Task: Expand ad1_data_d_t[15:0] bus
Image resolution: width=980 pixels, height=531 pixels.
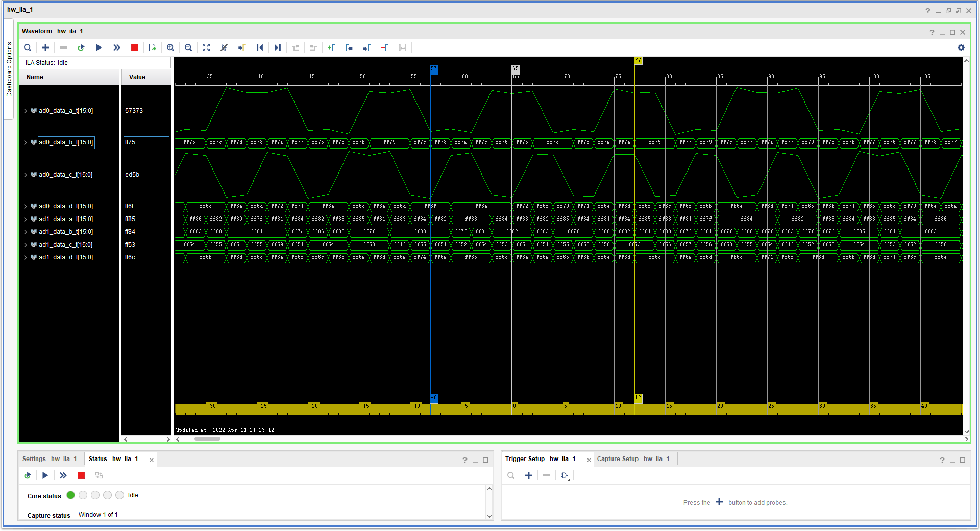Action: [x=26, y=257]
